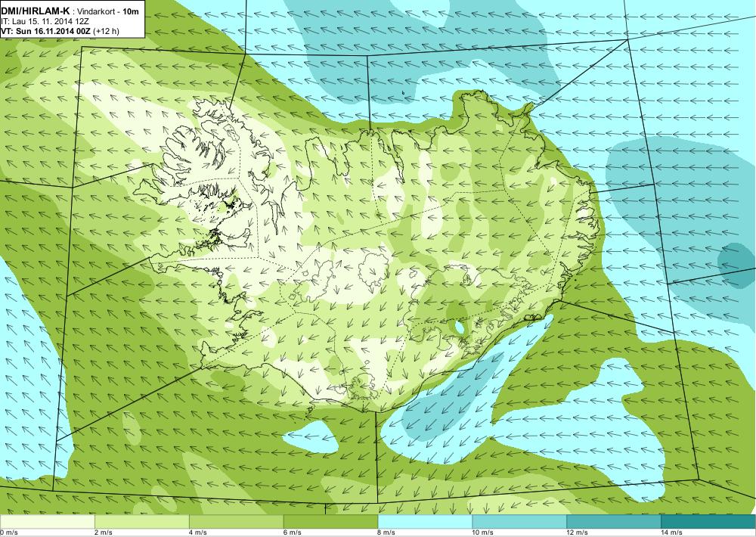This screenshot has width=756, height=537.
Task: Click the '0 m/s' legend label
Action: [9, 532]
